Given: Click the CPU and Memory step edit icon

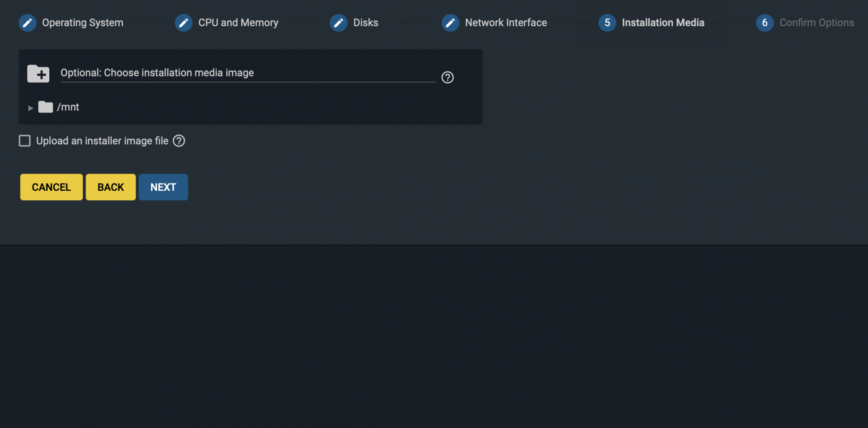Looking at the screenshot, I should pyautogui.click(x=184, y=23).
